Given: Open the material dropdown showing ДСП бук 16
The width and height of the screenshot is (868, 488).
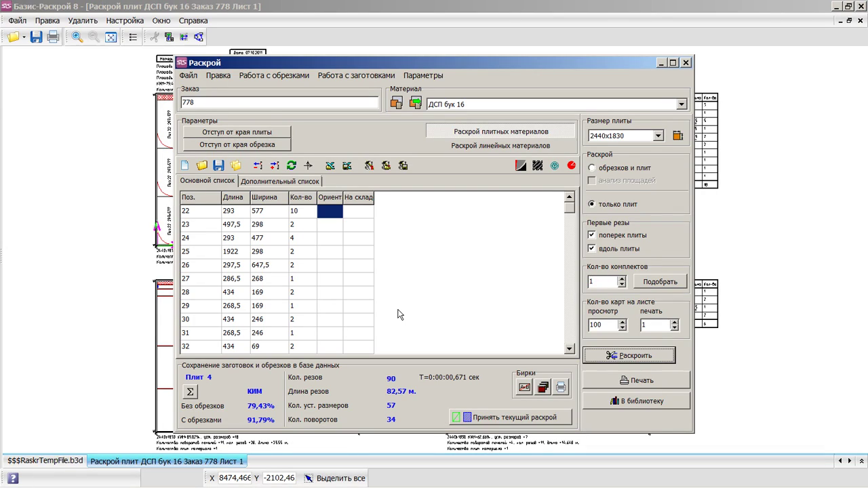Looking at the screenshot, I should click(x=681, y=104).
